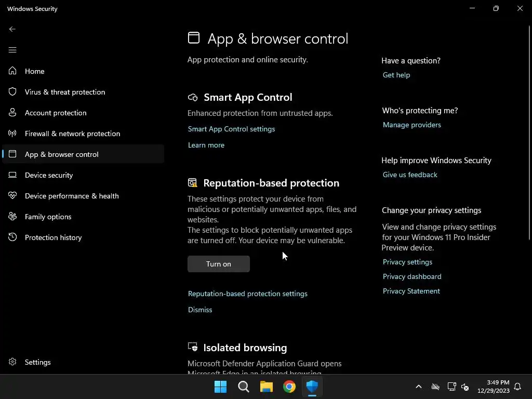Open taskbar Search

(x=244, y=387)
